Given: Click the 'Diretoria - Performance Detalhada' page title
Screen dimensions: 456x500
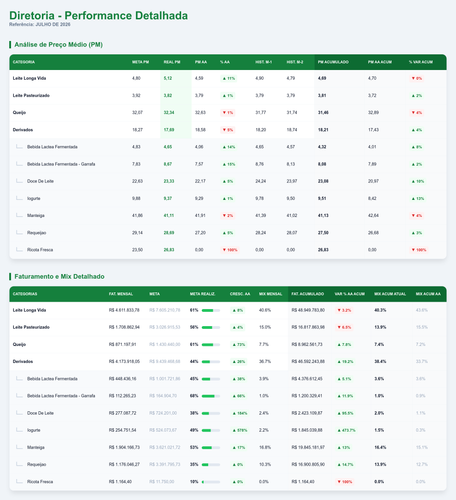Looking at the screenshot, I should pyautogui.click(x=98, y=15).
